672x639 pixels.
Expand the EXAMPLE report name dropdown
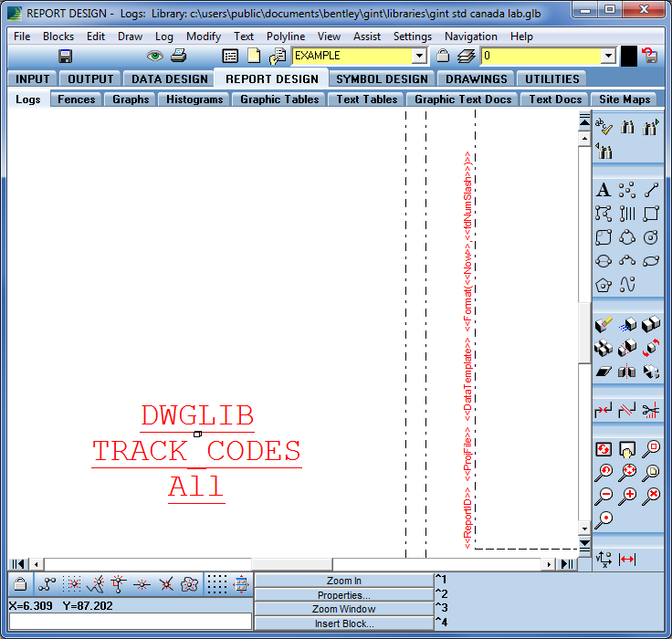click(x=420, y=56)
